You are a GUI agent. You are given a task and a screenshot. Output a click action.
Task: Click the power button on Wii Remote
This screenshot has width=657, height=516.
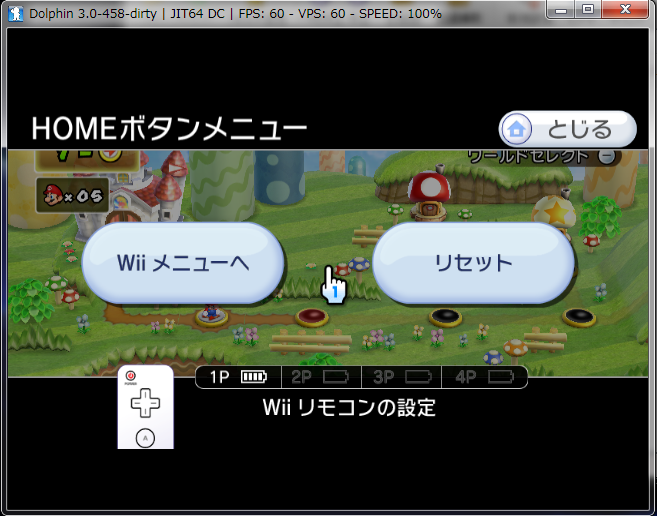pos(131,376)
